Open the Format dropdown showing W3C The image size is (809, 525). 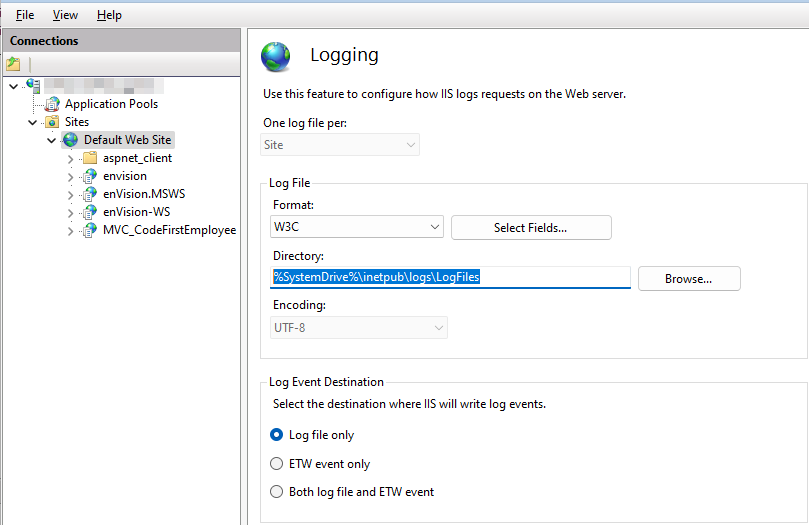coord(357,227)
